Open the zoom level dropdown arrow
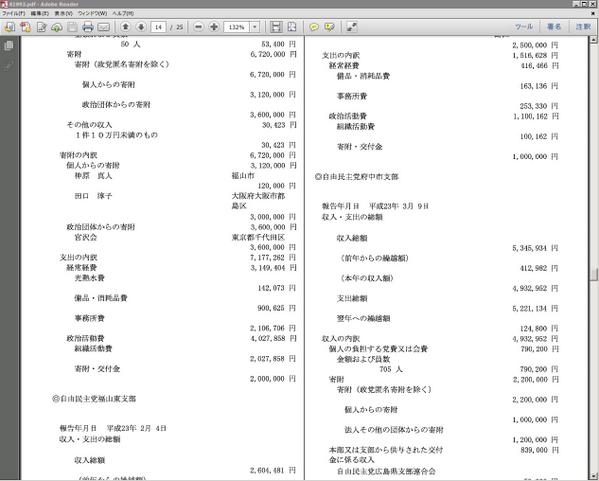The image size is (599, 481). 255,27
